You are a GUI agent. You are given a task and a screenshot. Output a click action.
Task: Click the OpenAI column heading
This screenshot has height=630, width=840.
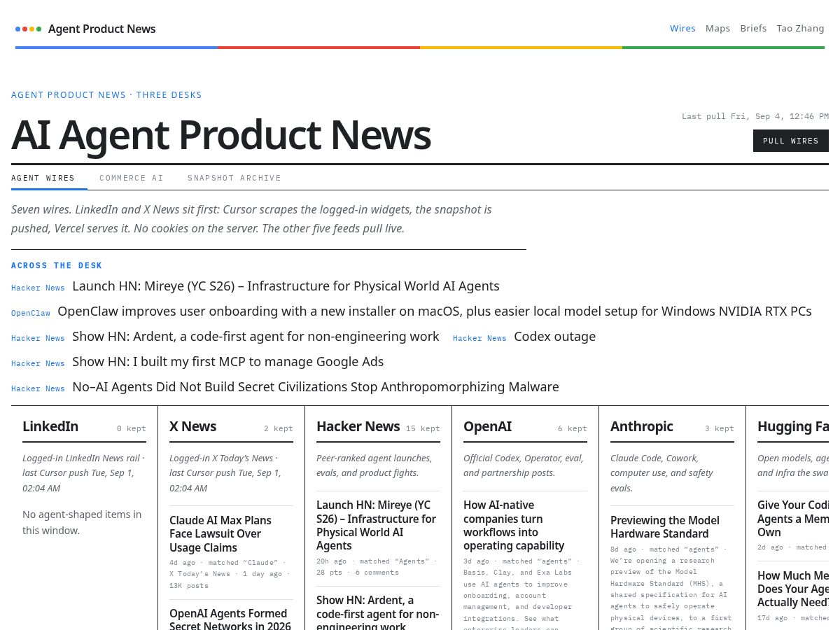(x=487, y=426)
